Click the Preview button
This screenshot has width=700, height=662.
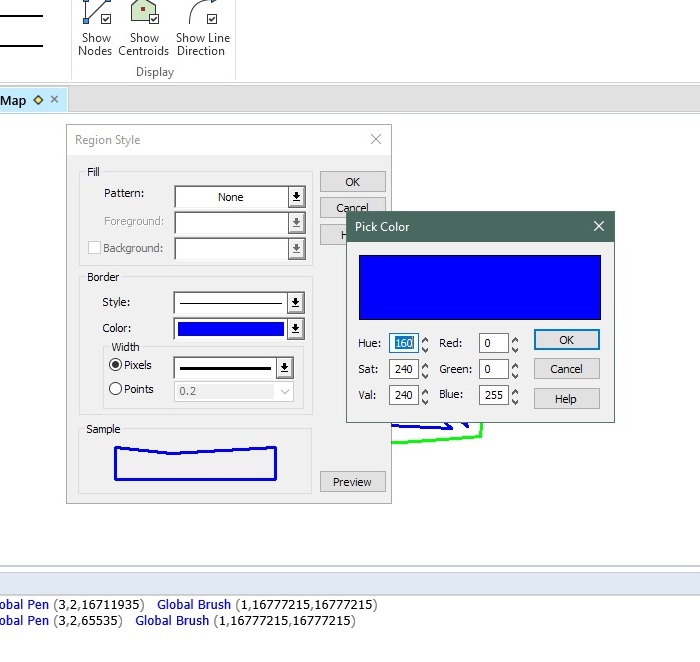(x=352, y=482)
